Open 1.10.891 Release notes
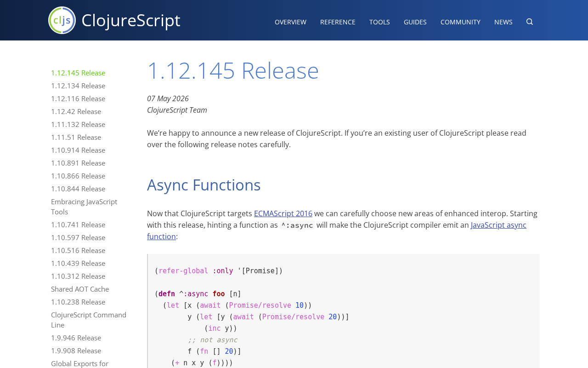This screenshot has height=368, width=588. pos(78,163)
